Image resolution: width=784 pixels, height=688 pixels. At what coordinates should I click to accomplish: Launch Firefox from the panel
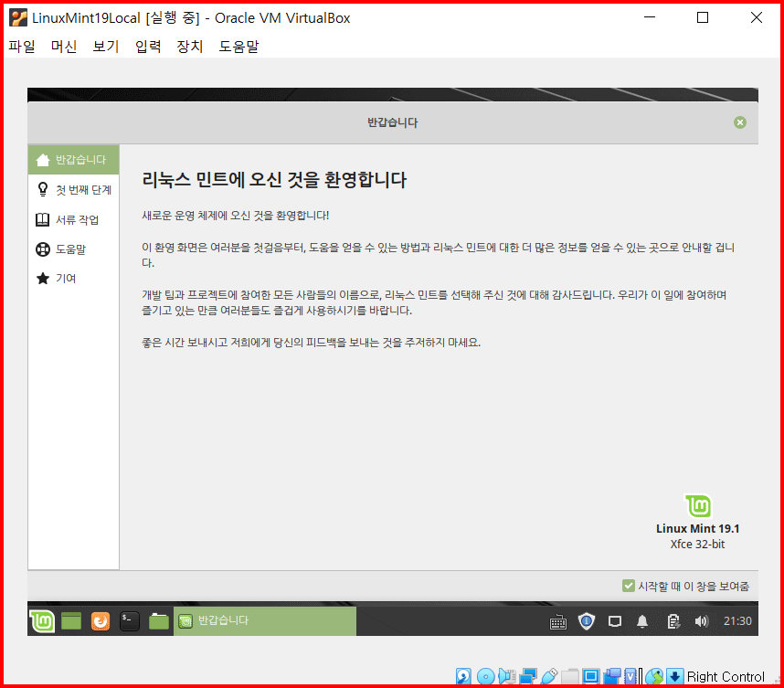tap(101, 621)
